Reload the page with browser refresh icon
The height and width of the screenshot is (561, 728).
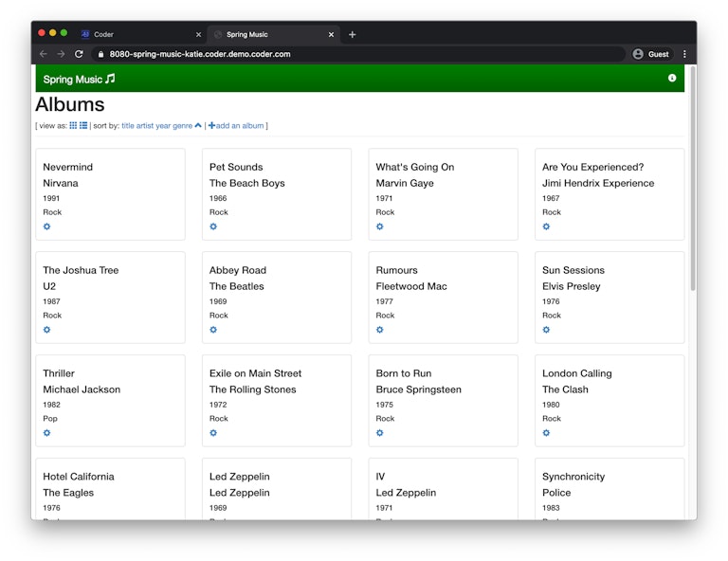[x=79, y=54]
